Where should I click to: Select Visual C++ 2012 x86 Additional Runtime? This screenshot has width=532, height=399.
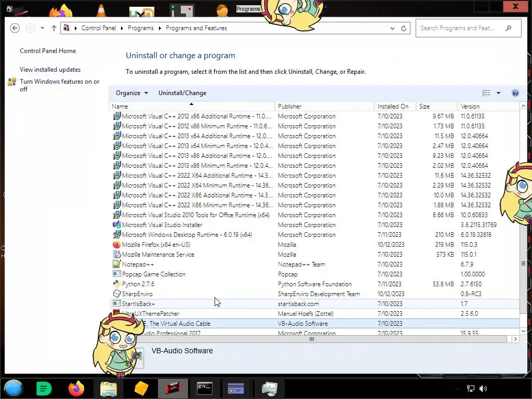coord(315,116)
